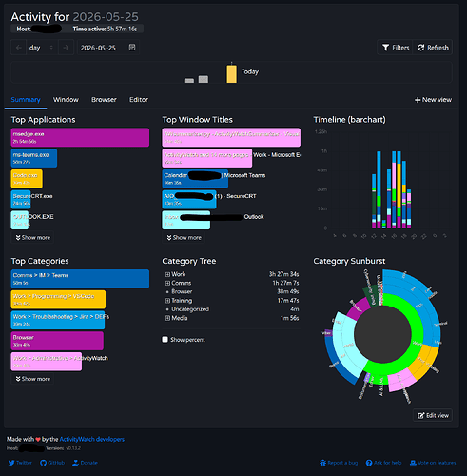Open the Ask for help link
467x476 pixels.
click(x=383, y=463)
